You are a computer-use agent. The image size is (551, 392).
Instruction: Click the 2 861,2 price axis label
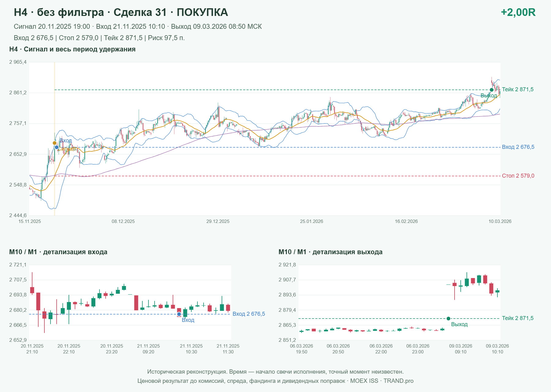[x=18, y=93]
